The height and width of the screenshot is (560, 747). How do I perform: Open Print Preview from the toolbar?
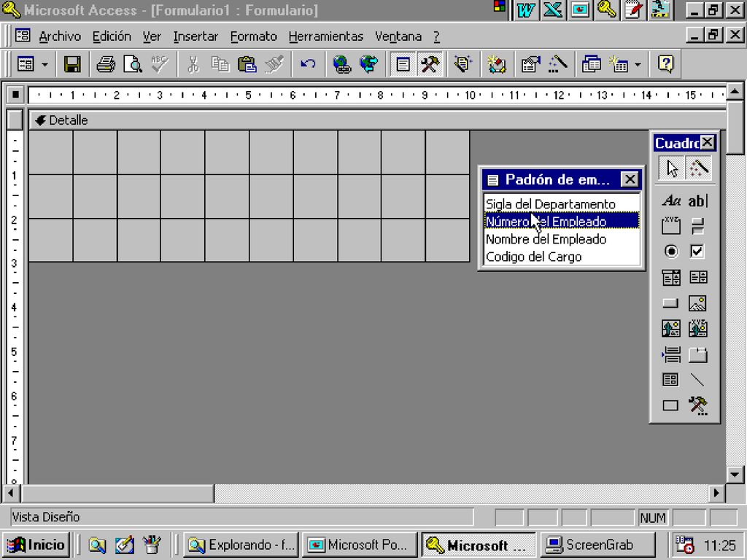coord(133,64)
